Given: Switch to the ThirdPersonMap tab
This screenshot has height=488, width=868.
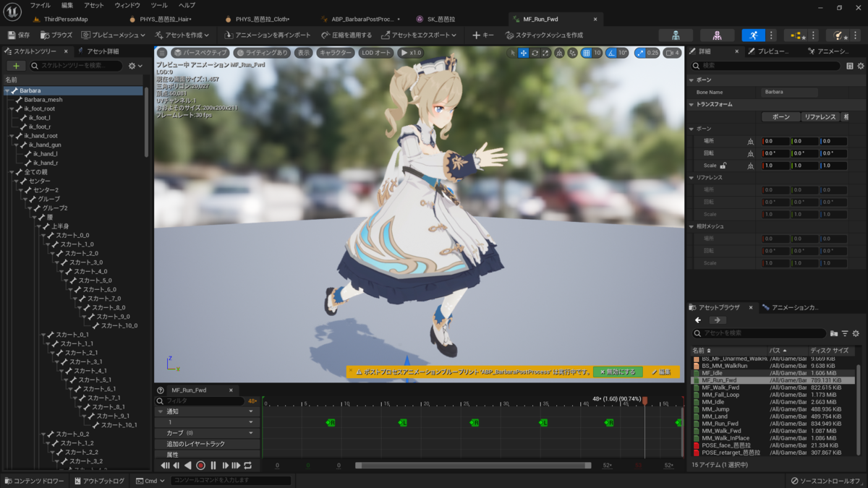Looking at the screenshot, I should pyautogui.click(x=66, y=19).
